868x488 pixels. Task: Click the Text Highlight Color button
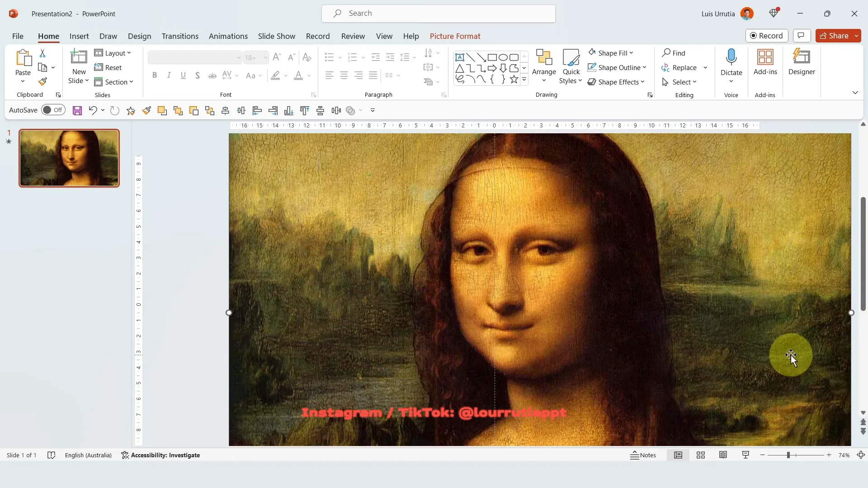275,75
